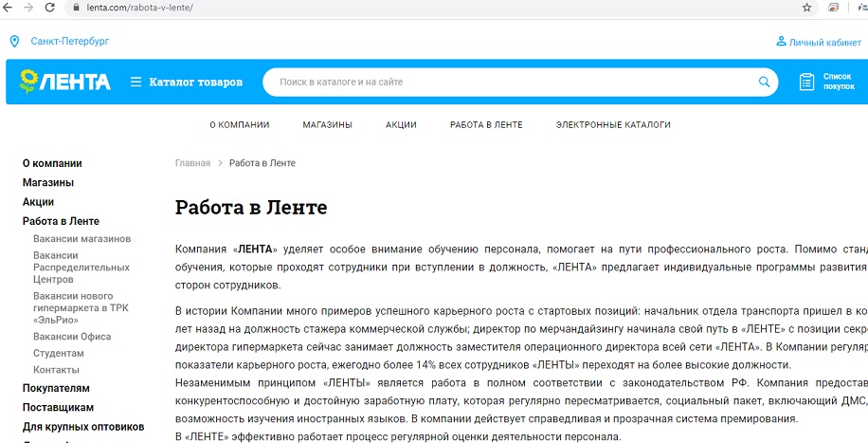Click the Главная breadcrumb link
This screenshot has height=443, width=868.
click(x=192, y=163)
